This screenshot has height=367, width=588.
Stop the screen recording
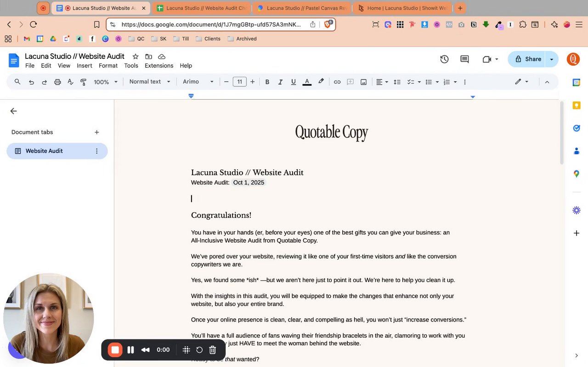point(115,350)
